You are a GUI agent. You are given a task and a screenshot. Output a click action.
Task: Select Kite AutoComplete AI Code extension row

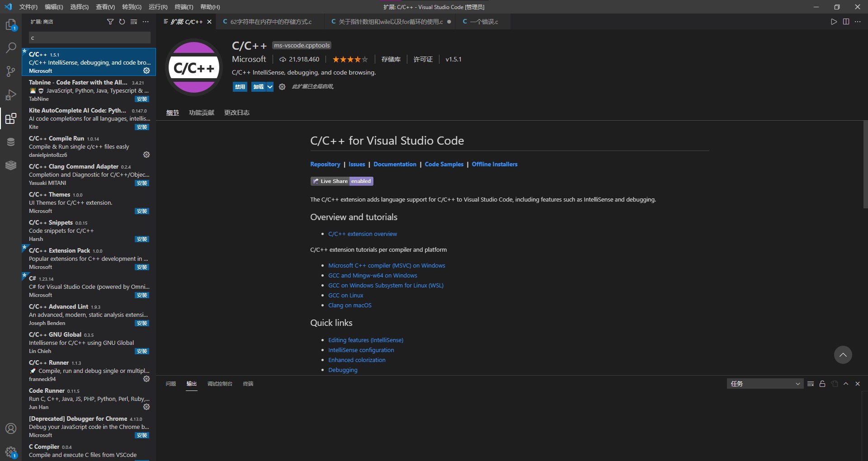(x=89, y=118)
